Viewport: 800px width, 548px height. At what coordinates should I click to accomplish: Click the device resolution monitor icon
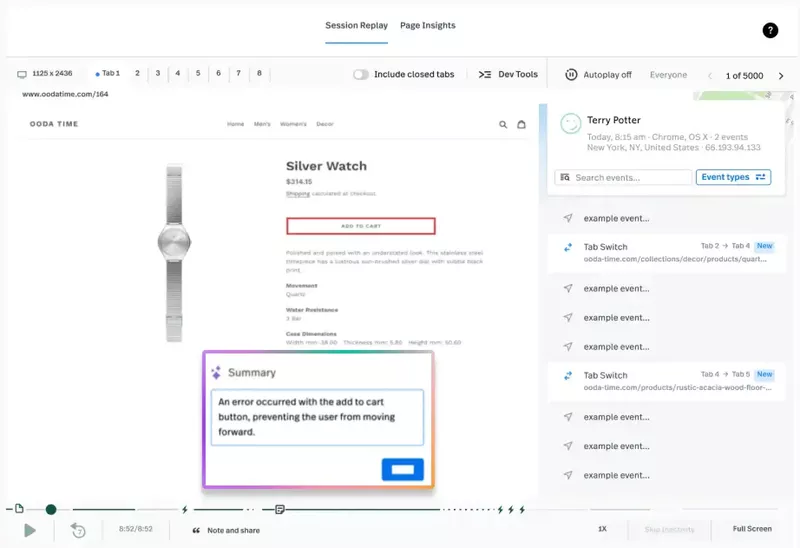pos(21,74)
